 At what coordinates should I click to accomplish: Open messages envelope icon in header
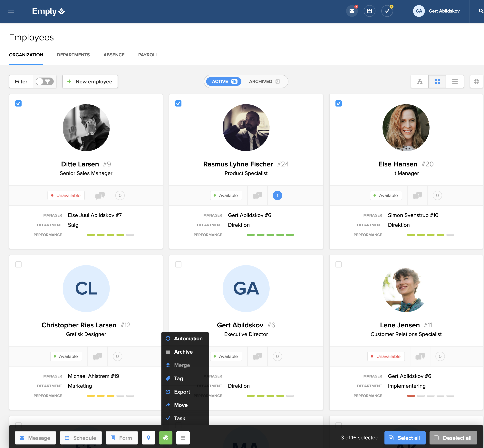(x=352, y=11)
